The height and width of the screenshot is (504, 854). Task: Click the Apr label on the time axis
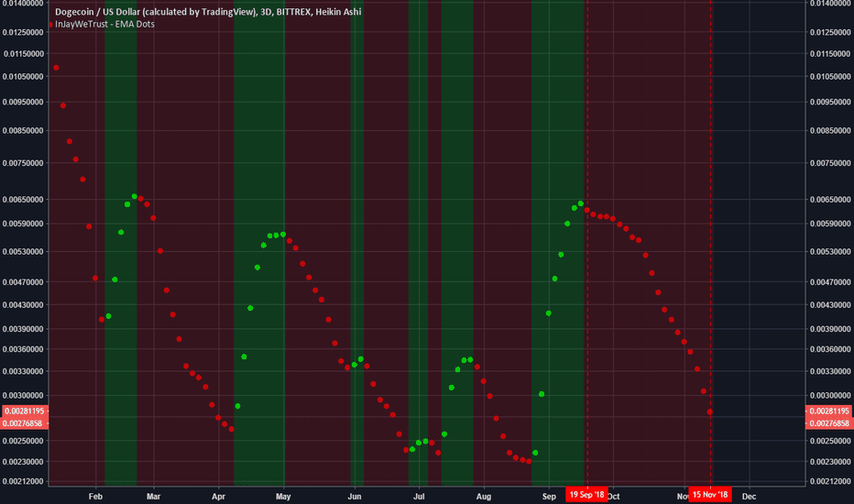[x=218, y=497]
